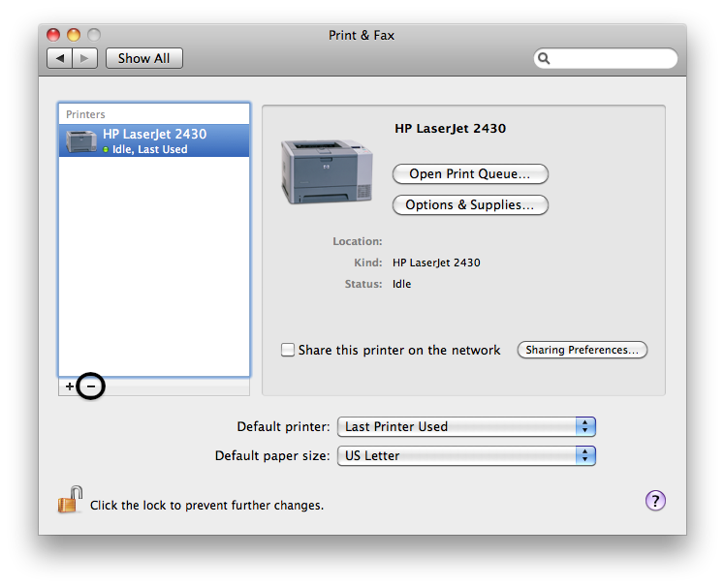Click the back arrow in toolbar

60,58
